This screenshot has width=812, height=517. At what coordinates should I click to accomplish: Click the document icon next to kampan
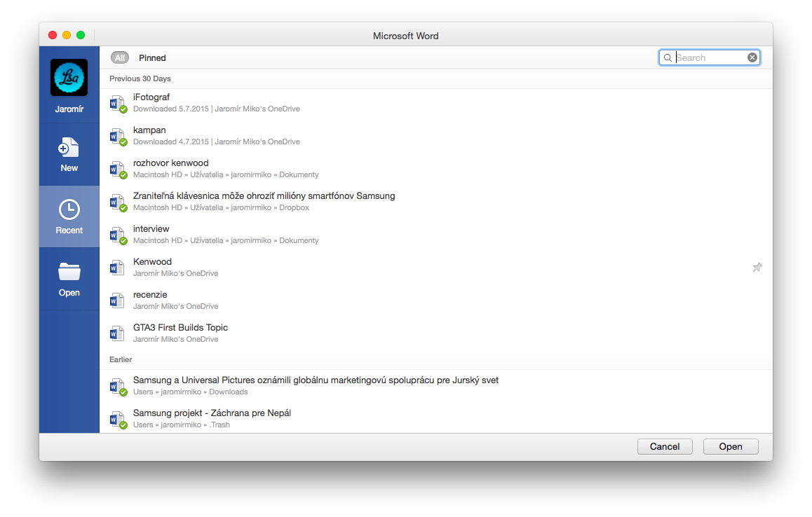pos(117,137)
